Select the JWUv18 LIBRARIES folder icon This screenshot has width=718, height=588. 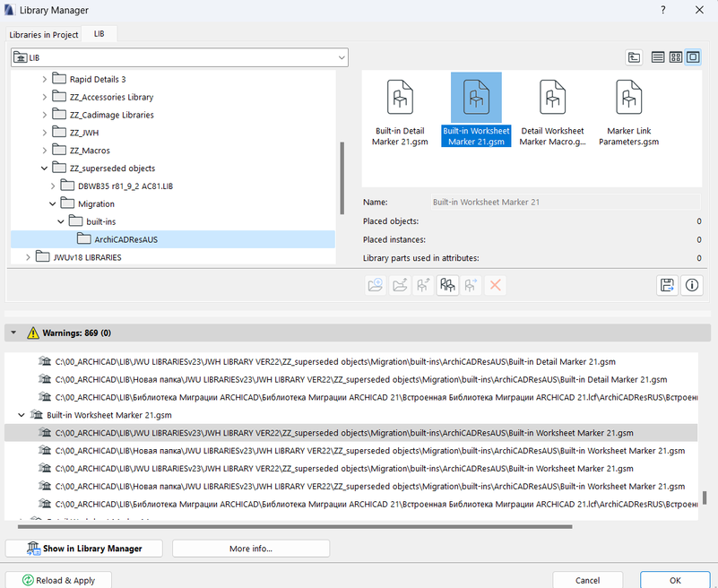pos(43,257)
